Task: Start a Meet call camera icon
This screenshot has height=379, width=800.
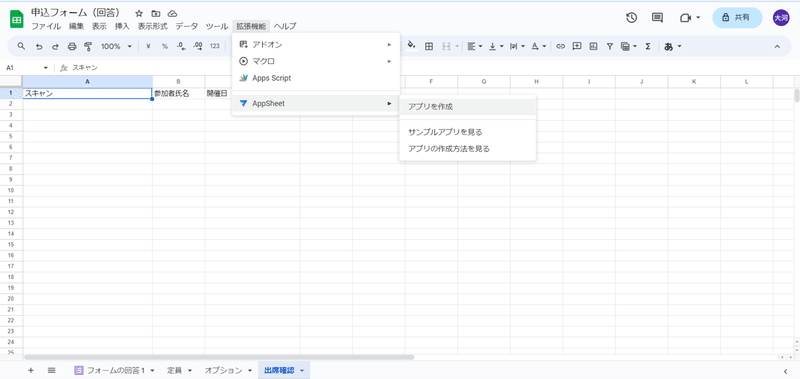Action: point(685,18)
